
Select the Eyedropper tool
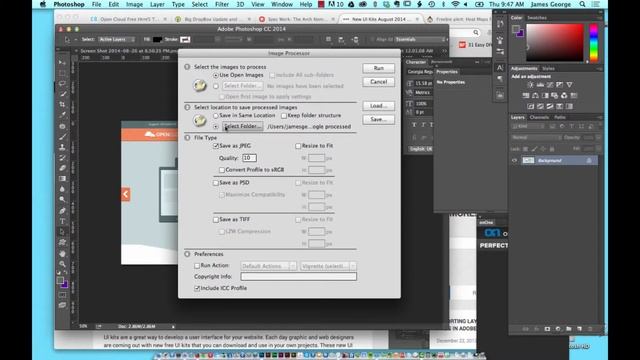(x=62, y=115)
